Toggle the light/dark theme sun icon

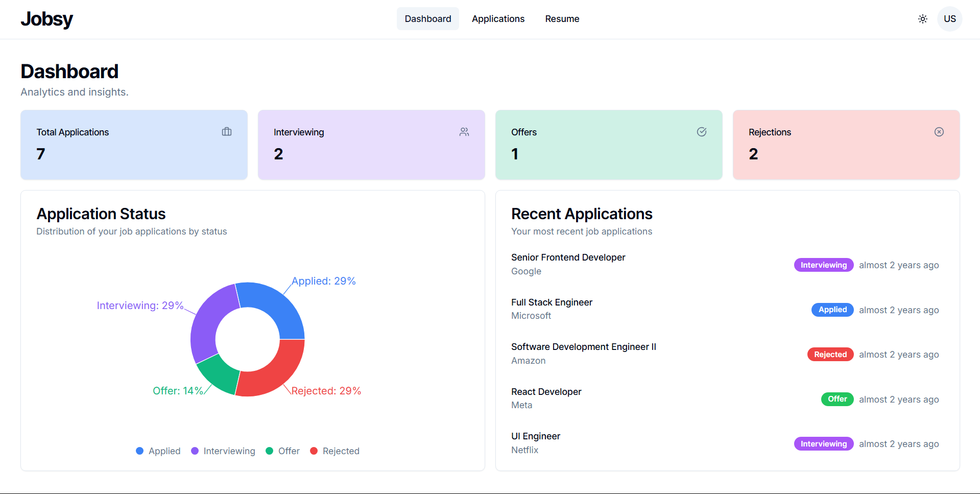point(922,19)
